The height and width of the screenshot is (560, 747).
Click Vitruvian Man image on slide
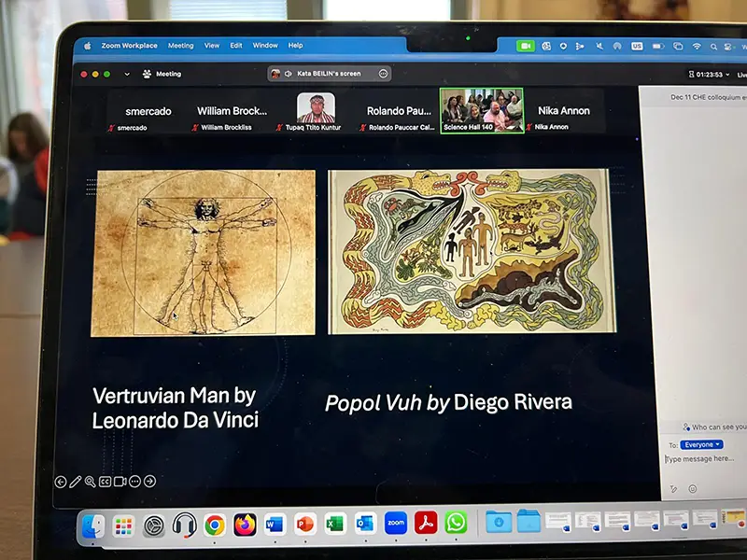point(203,253)
